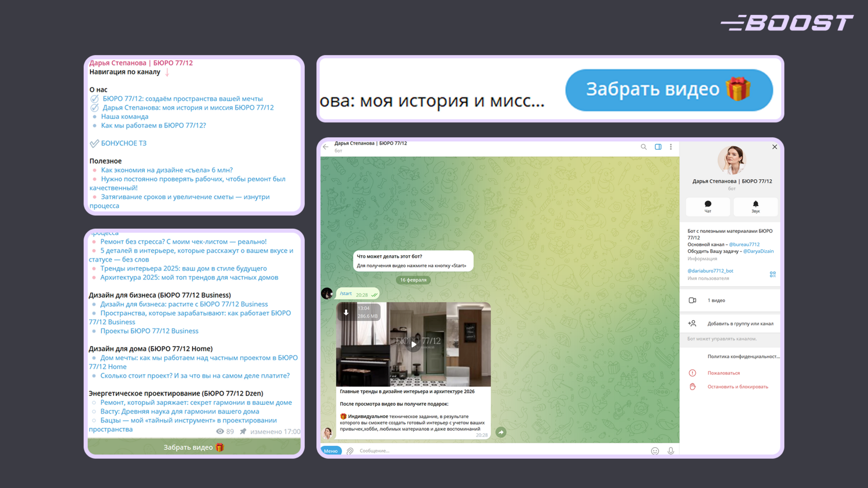Screen dimensions: 868x488
Task: Open 'Проекты БЮРО 77/12 Business' link
Action: pos(149,331)
